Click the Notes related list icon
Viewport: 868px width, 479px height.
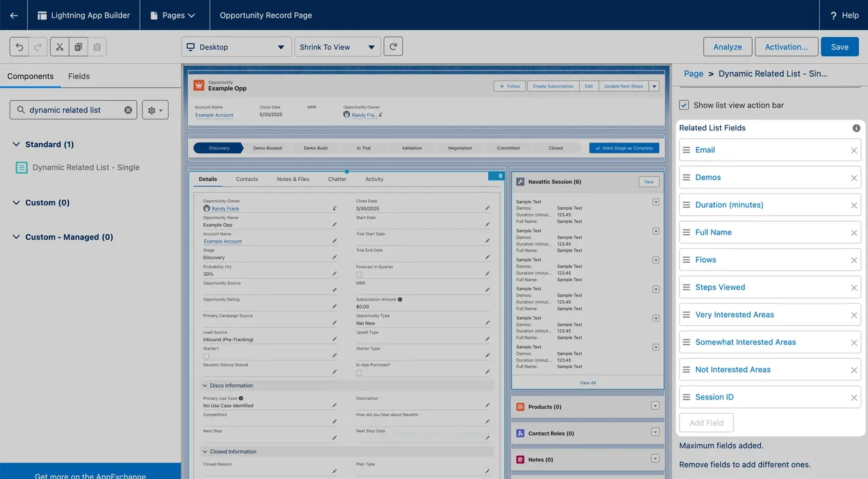520,459
